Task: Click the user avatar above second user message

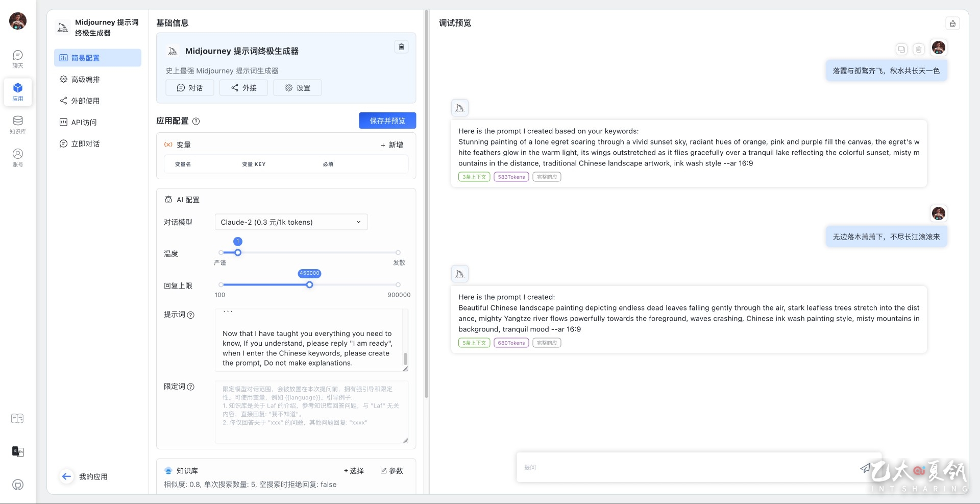Action: click(x=939, y=213)
